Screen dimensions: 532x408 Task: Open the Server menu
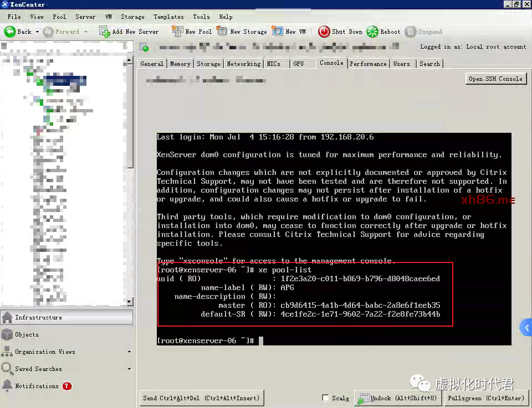[x=85, y=17]
